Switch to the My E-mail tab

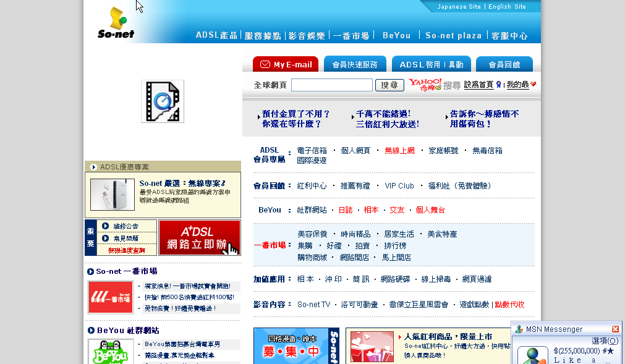point(286,64)
